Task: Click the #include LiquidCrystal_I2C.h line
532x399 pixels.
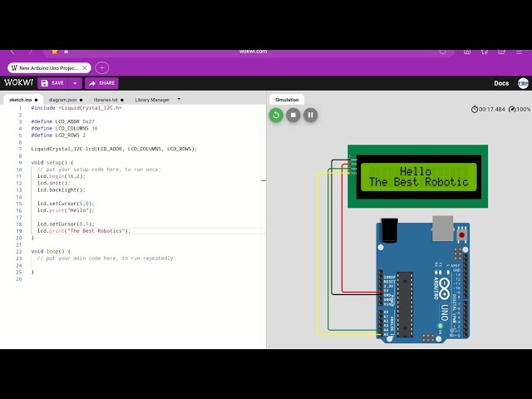Action: (x=76, y=108)
